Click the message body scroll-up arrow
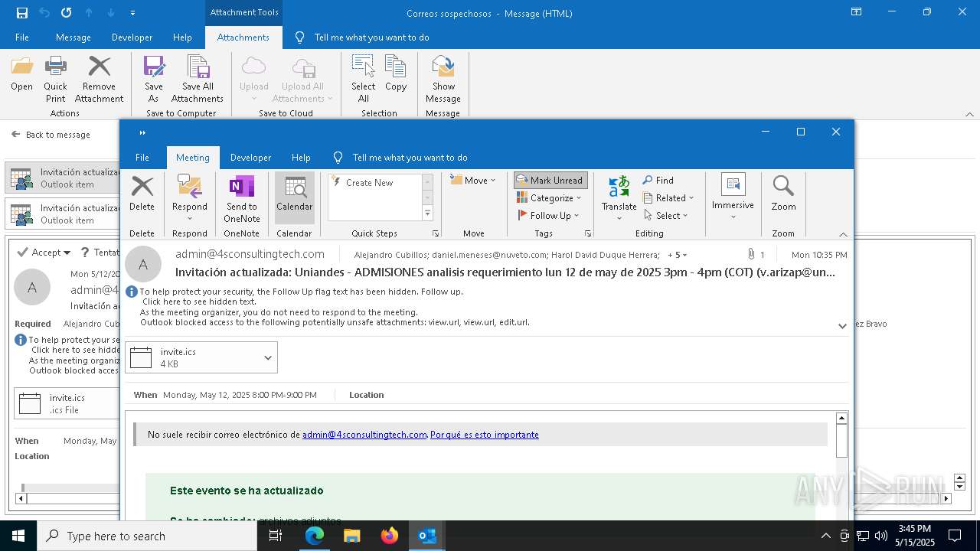 tap(841, 418)
